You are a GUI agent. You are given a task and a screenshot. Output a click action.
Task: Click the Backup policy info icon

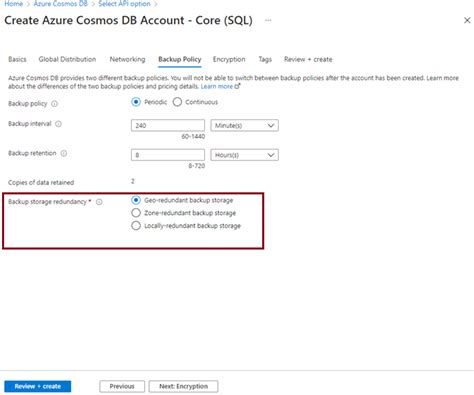point(54,104)
